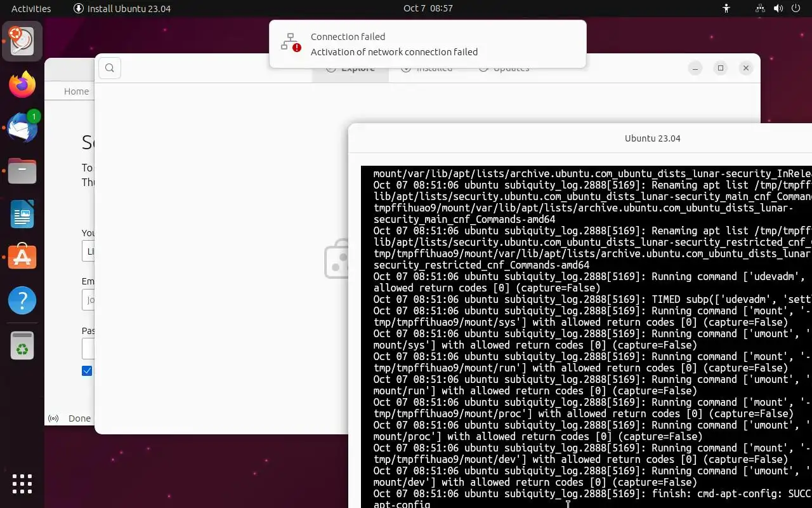The height and width of the screenshot is (508, 812).
Task: Open the volume indicator in the top bar
Action: (x=780, y=8)
